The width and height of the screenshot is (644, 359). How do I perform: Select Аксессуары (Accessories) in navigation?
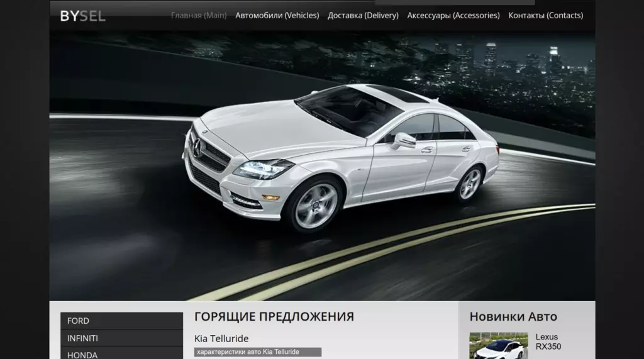click(453, 15)
